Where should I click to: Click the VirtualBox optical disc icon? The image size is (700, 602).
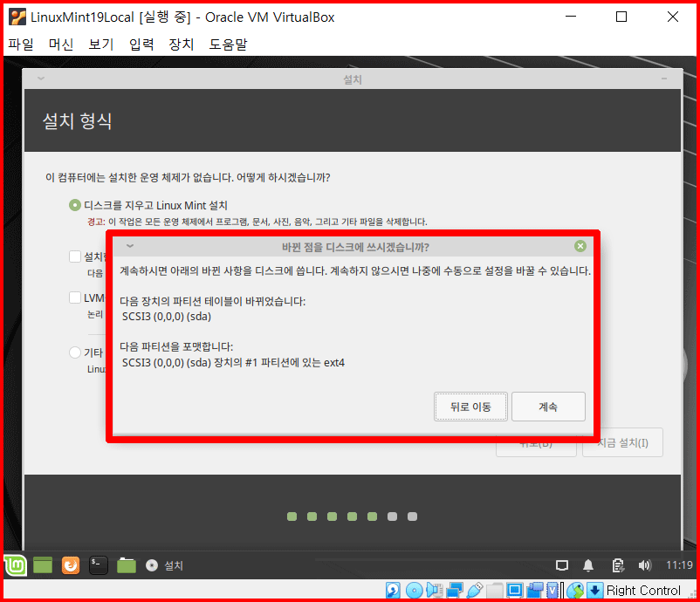click(x=415, y=591)
